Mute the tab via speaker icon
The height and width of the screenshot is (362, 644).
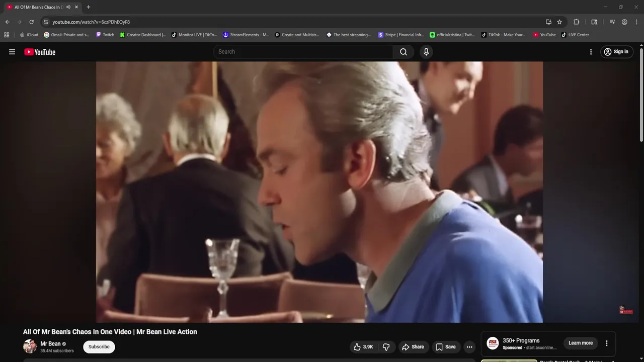[68, 7]
